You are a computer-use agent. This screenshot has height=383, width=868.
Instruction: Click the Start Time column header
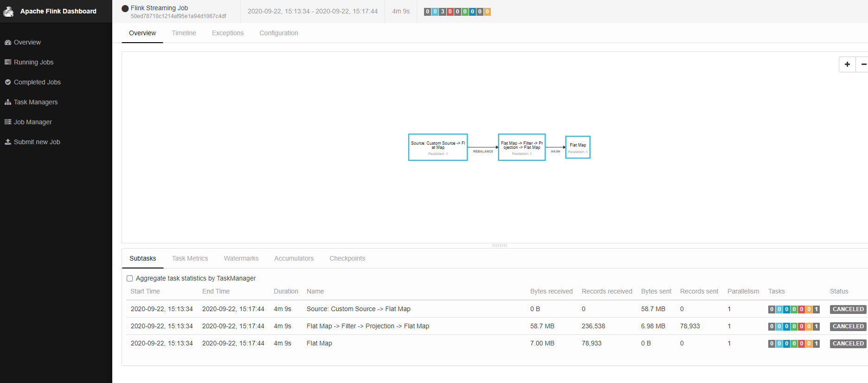pyautogui.click(x=145, y=291)
